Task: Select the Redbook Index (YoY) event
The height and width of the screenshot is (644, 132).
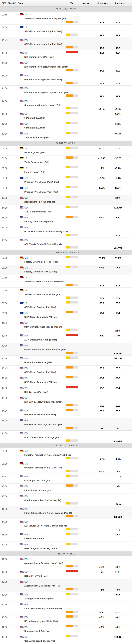Action: pyautogui.click(x=40, y=202)
